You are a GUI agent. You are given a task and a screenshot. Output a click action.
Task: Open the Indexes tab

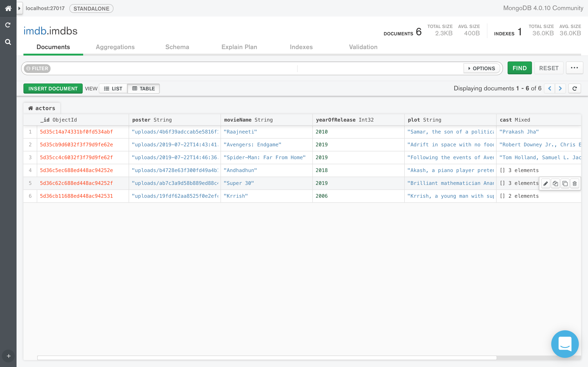coord(301,47)
